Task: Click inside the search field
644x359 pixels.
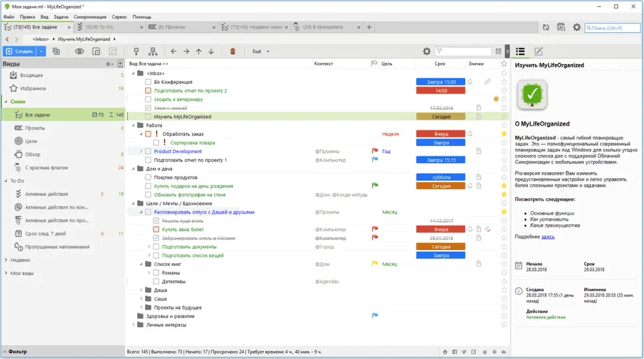Action: tap(612, 28)
